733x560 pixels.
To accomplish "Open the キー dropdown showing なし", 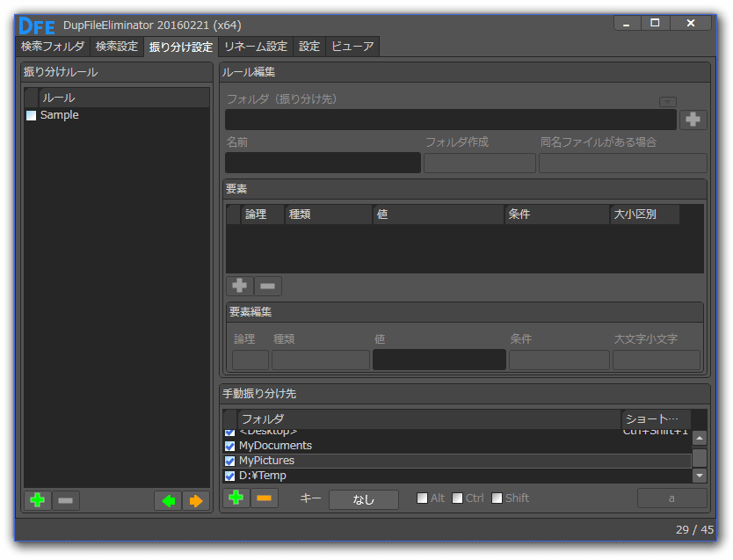I will pyautogui.click(x=364, y=499).
